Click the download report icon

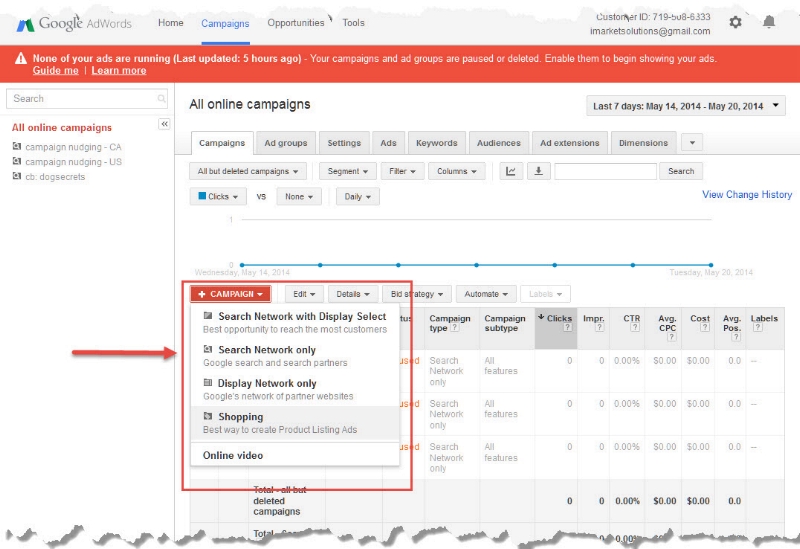point(538,171)
